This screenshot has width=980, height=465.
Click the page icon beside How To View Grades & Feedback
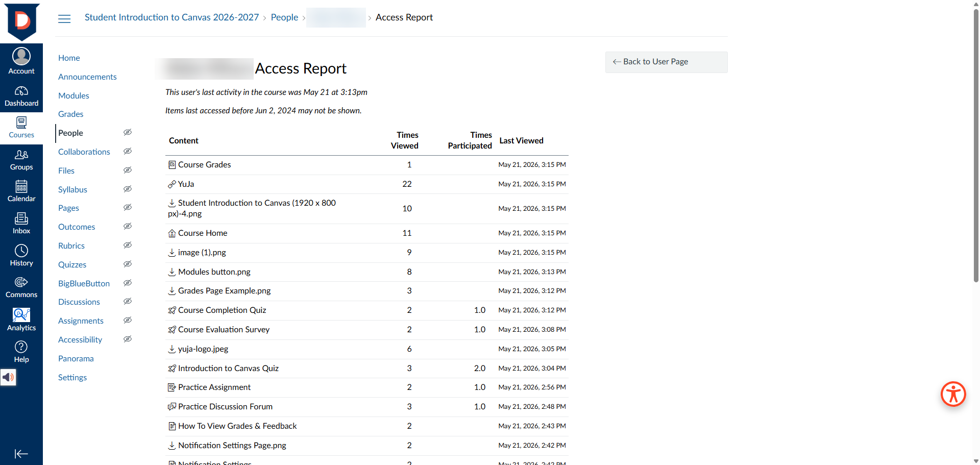172,426
